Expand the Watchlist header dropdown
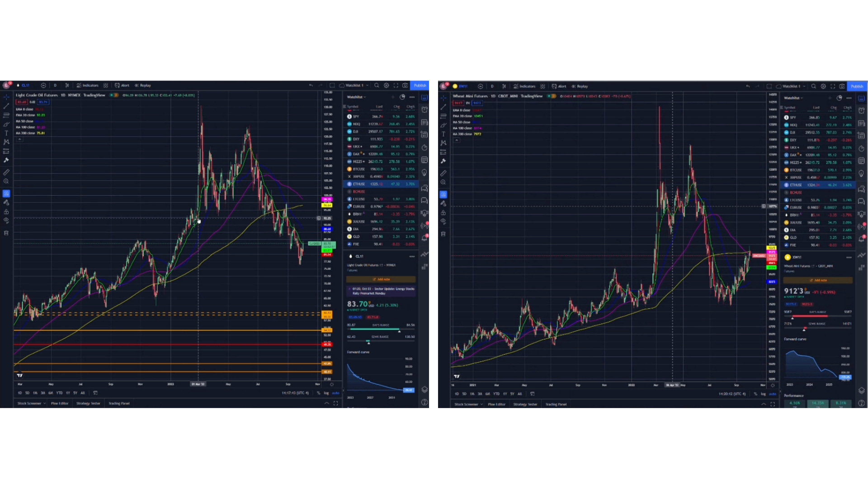 pos(358,97)
